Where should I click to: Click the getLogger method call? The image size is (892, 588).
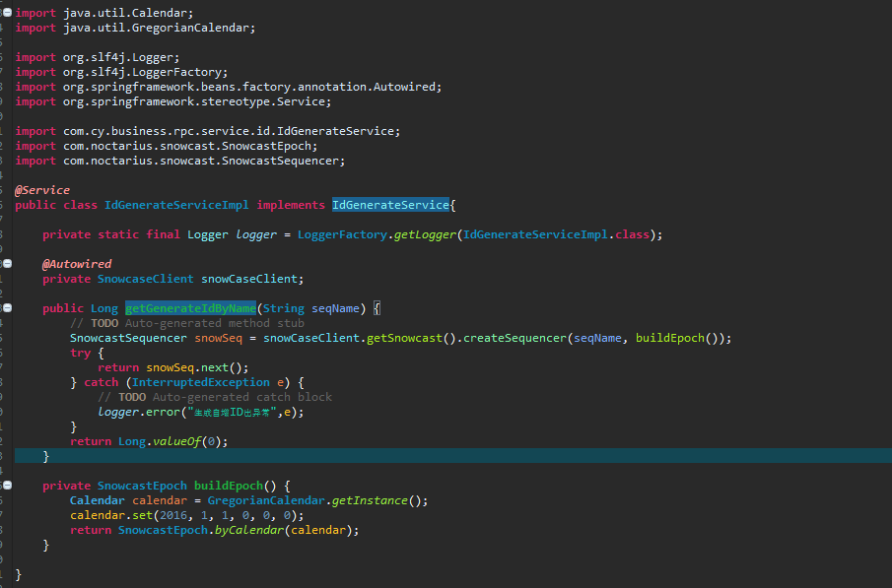pyautogui.click(x=425, y=234)
